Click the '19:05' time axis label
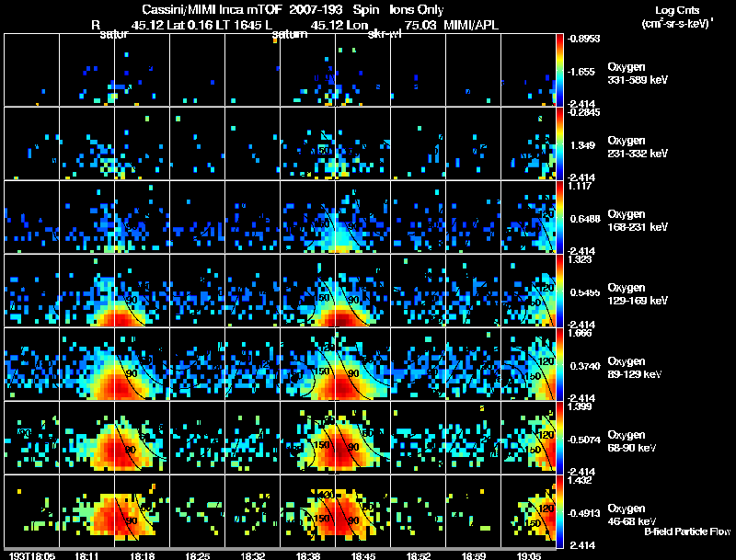Viewport: 736px width, 560px height. [x=528, y=556]
